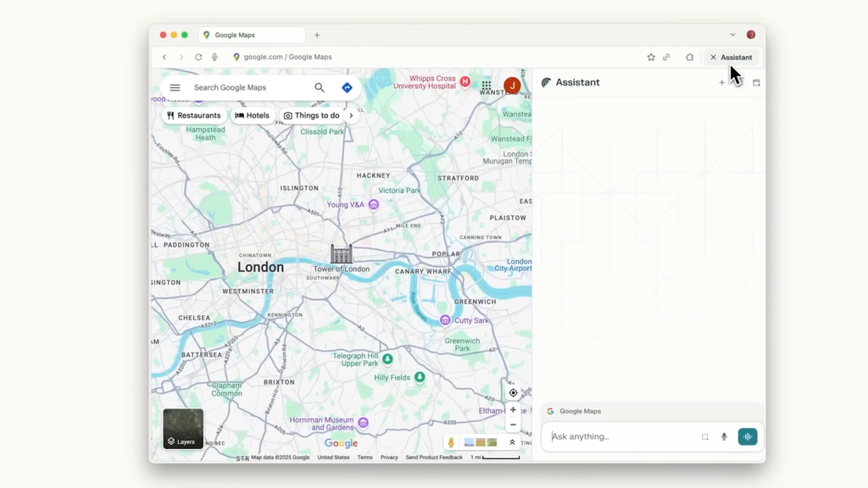Click the Street View pegman icon
Viewport: 868px width, 488px height.
[451, 442]
